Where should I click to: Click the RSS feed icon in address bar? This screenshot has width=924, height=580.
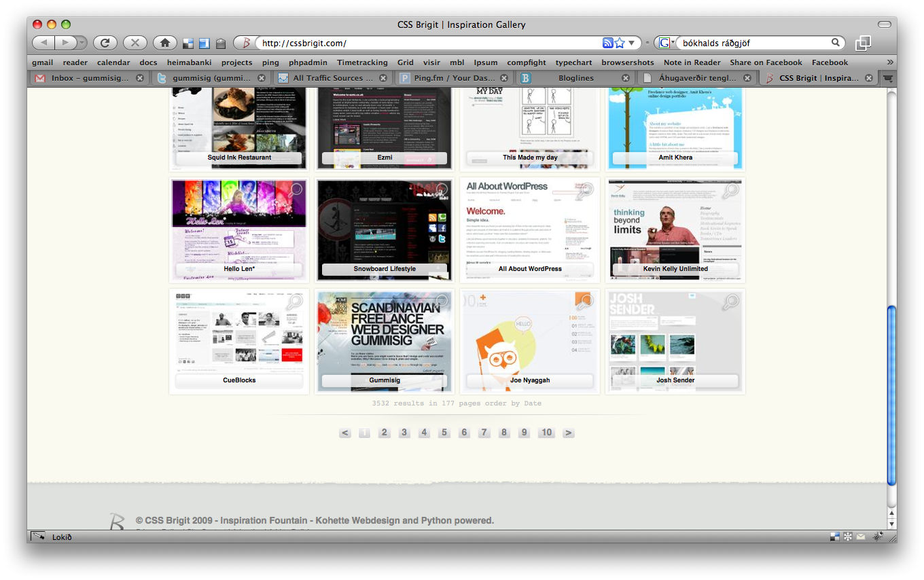click(x=608, y=43)
